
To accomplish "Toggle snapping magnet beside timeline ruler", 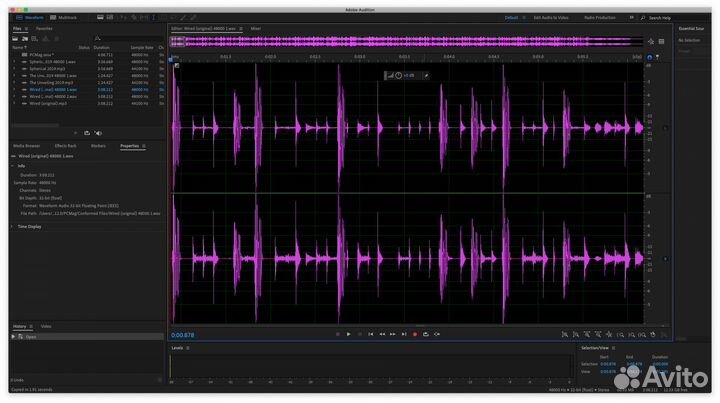I will (x=649, y=57).
